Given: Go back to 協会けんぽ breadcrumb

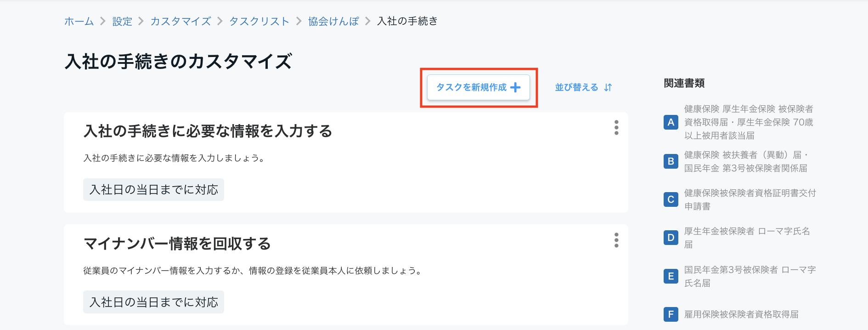Looking at the screenshot, I should [333, 21].
